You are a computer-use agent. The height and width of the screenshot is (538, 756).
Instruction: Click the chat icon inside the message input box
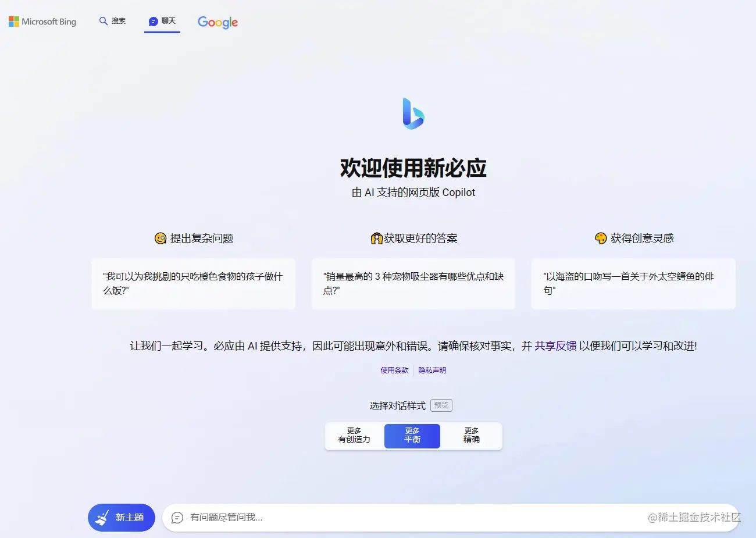177,517
